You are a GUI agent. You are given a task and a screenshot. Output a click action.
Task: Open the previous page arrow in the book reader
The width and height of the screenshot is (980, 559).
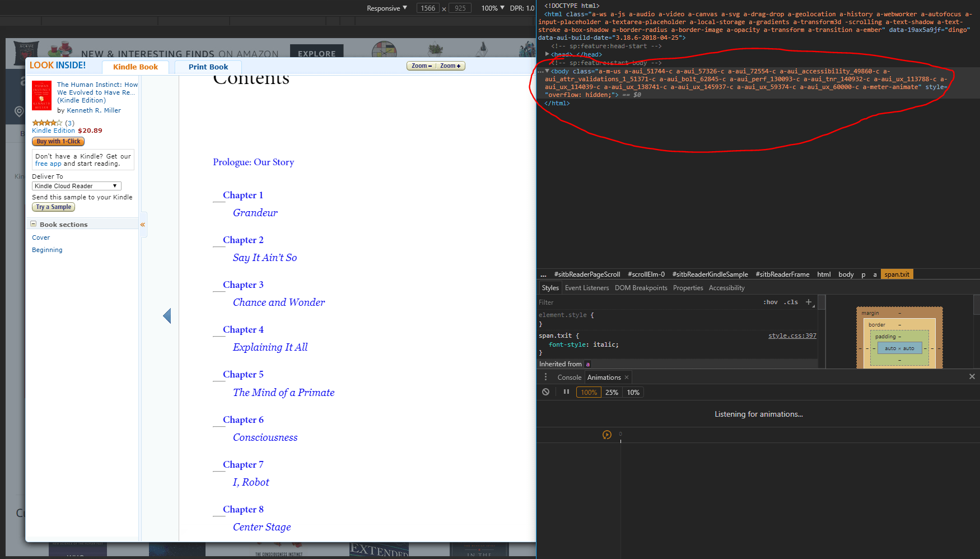167,315
